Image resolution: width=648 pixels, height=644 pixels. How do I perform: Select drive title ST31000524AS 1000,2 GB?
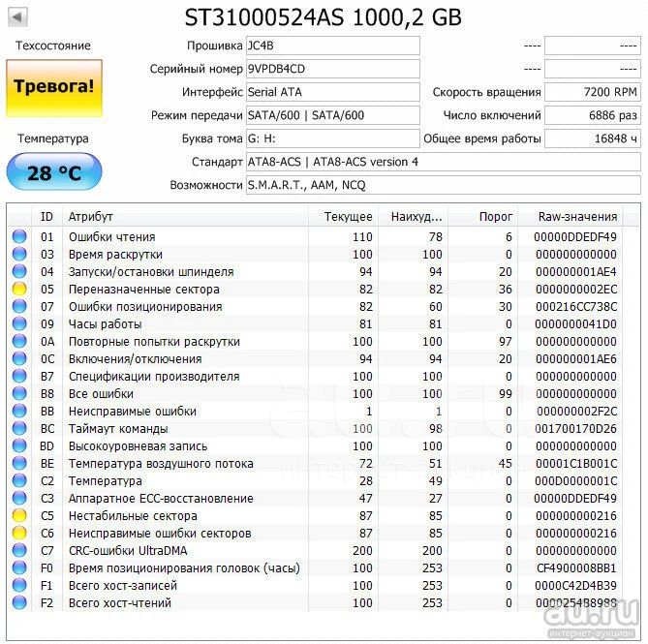click(x=323, y=17)
